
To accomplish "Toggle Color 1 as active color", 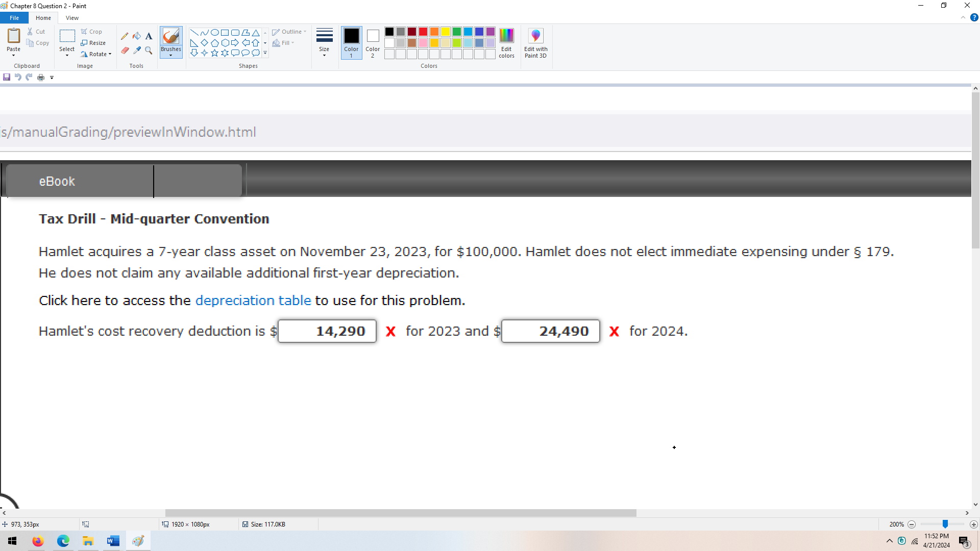I will coord(351,43).
